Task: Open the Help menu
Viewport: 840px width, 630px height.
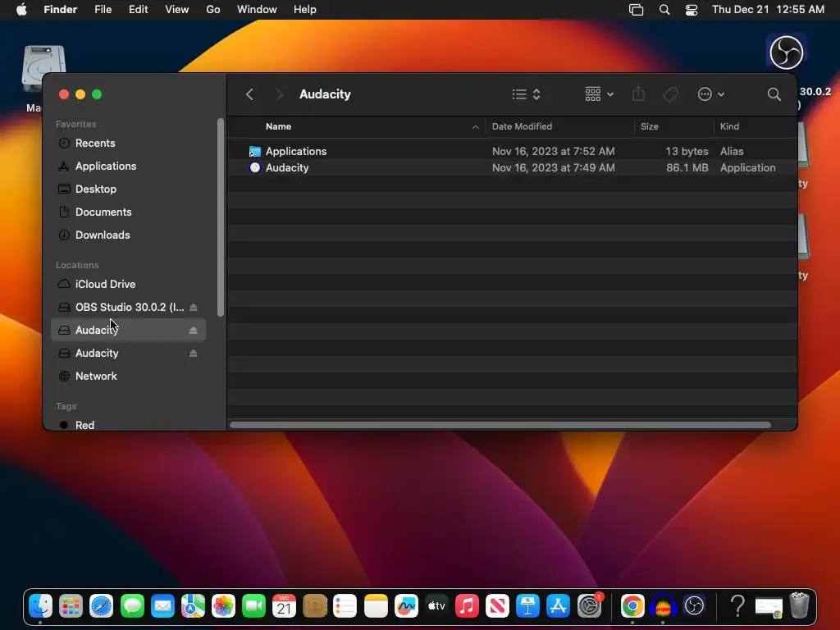Action: [x=305, y=10]
